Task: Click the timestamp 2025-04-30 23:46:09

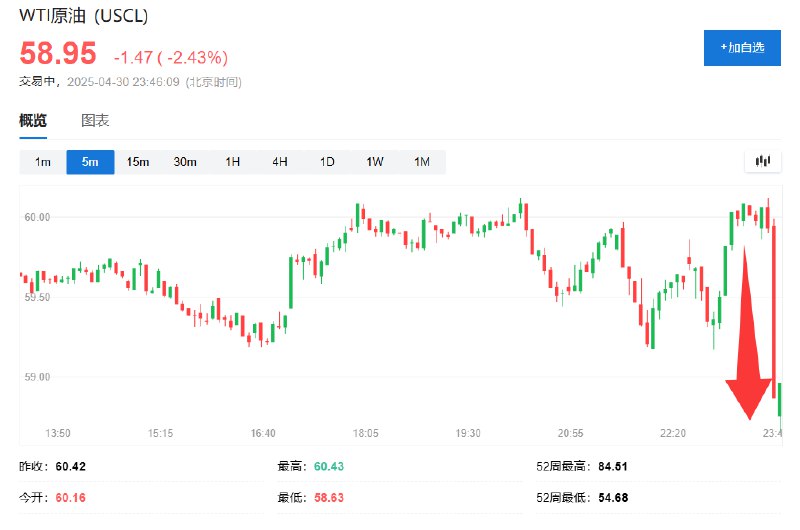Action: point(123,82)
